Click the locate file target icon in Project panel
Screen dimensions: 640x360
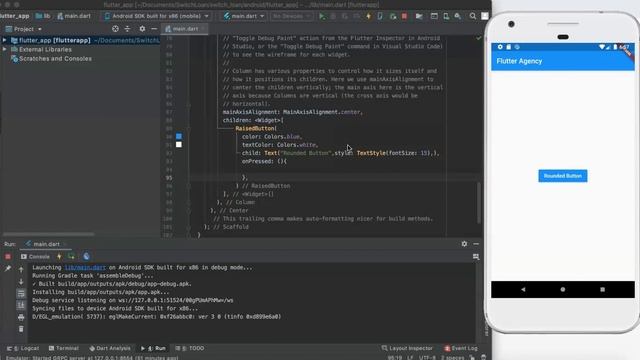coord(116,29)
